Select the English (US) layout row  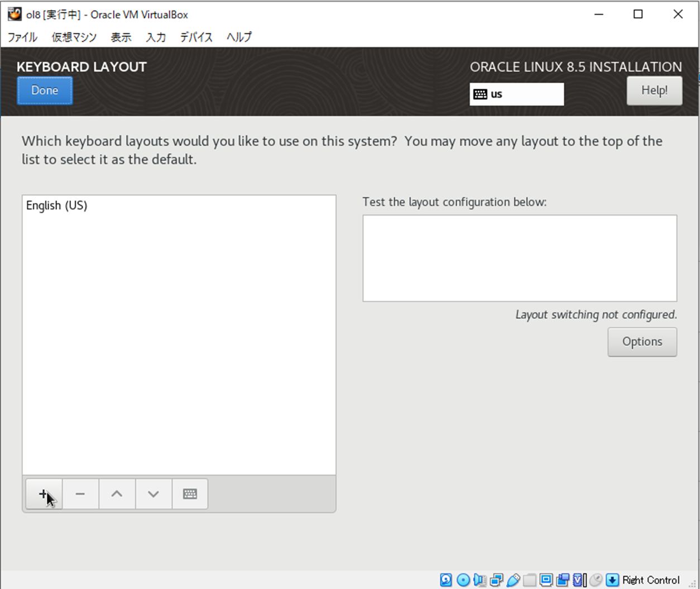pos(179,205)
